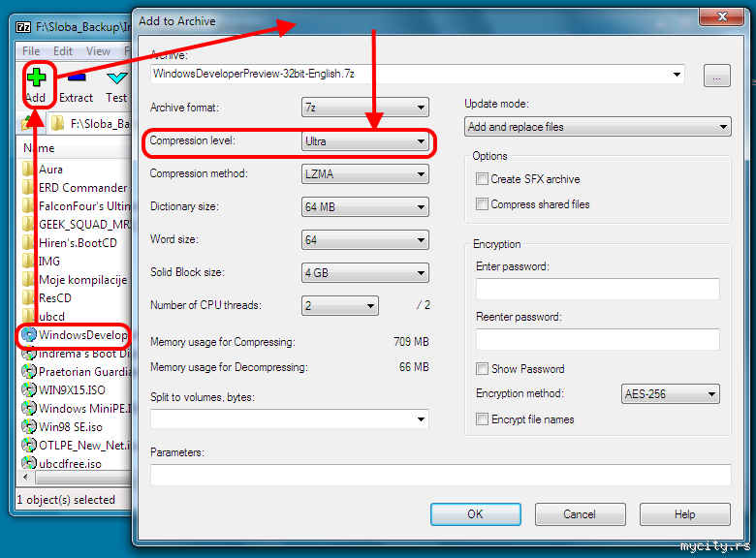Select the GEEK_SQUAD_MRI folder
The image size is (756, 558).
point(76,224)
